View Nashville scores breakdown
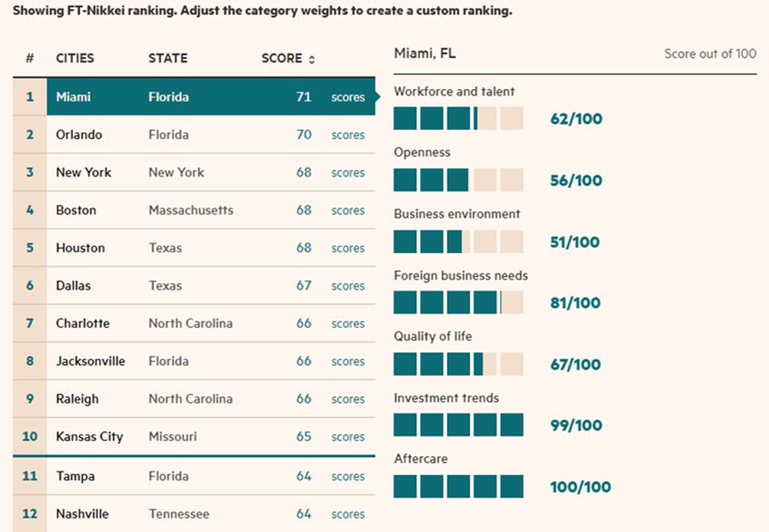 tap(348, 515)
